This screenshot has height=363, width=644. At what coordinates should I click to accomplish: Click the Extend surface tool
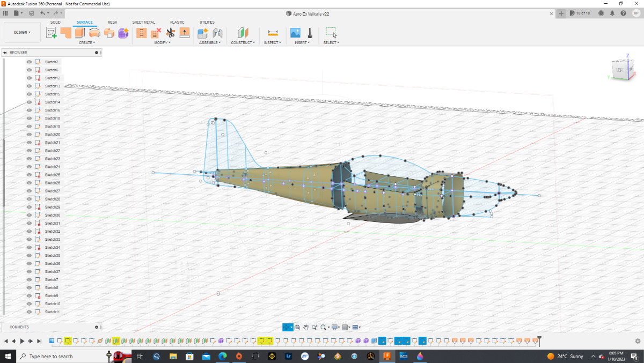click(184, 33)
